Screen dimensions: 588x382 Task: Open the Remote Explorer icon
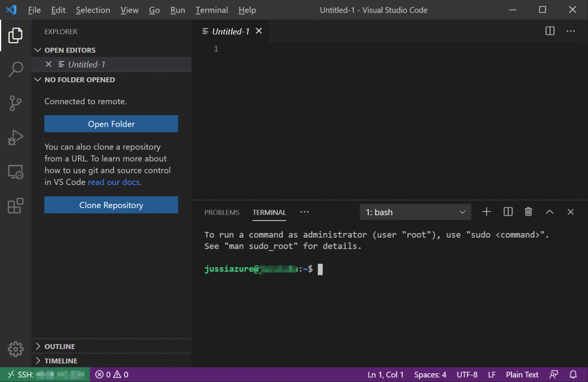pyautogui.click(x=15, y=172)
